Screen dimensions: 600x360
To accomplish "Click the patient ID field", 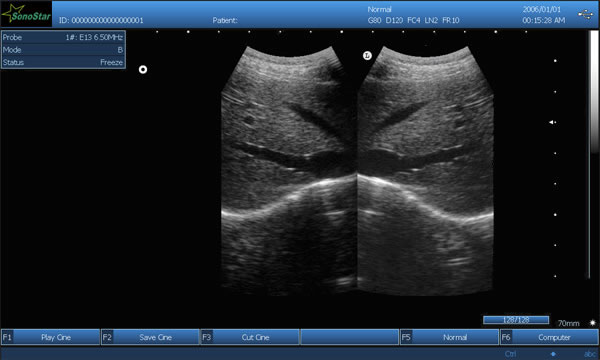I will tap(101, 21).
